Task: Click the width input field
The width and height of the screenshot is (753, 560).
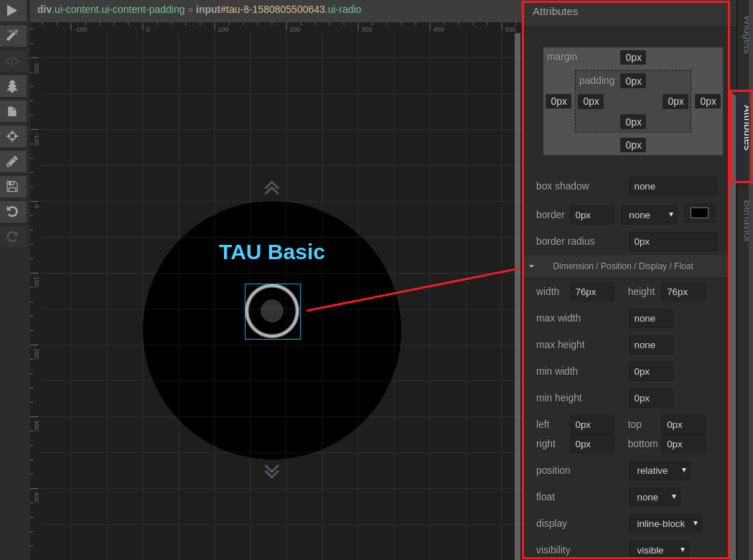Action: pyautogui.click(x=591, y=291)
